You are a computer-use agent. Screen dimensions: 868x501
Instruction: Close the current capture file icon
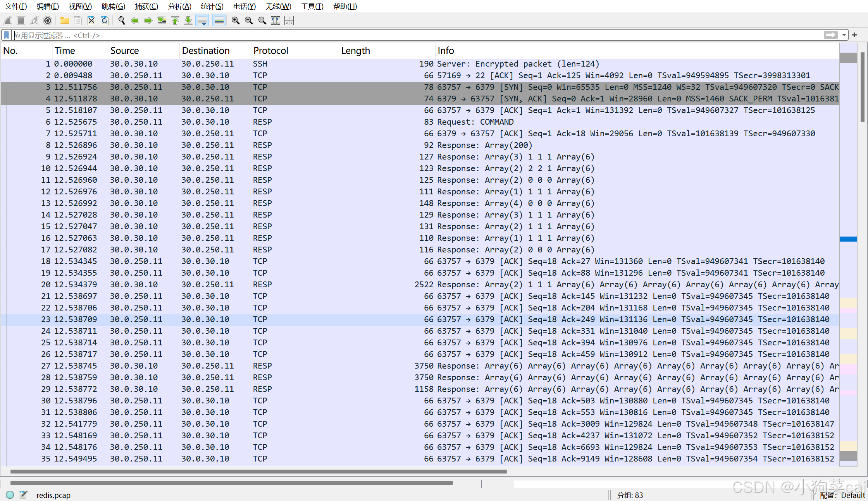91,21
